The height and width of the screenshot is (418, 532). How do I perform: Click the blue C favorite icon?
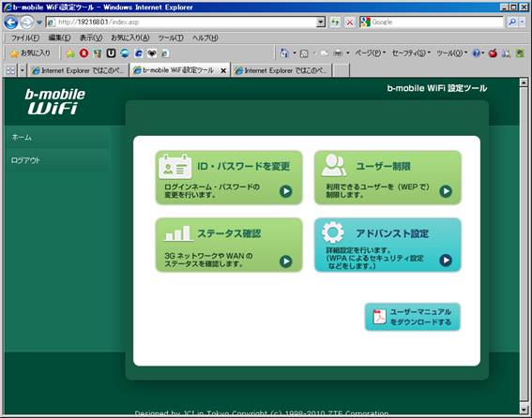click(139, 53)
